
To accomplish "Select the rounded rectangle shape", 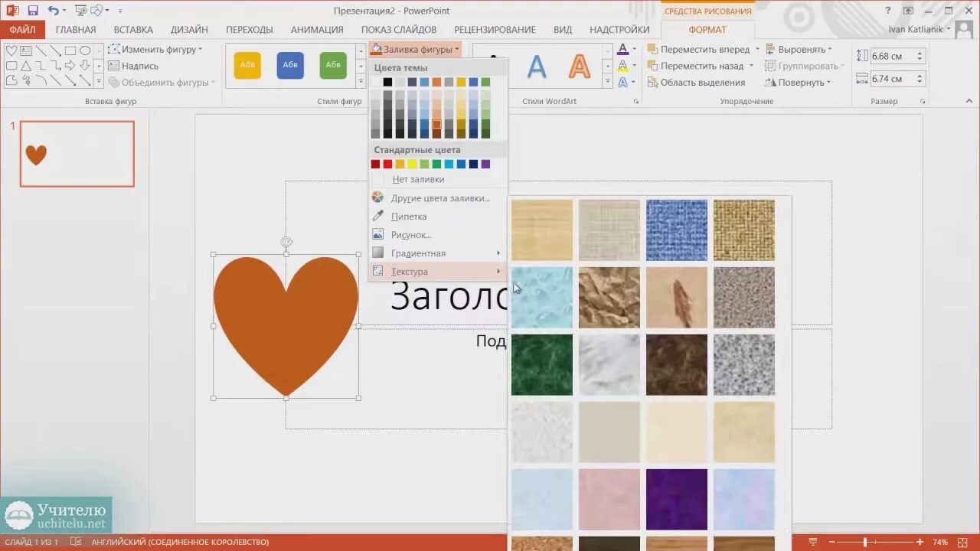I will (11, 65).
